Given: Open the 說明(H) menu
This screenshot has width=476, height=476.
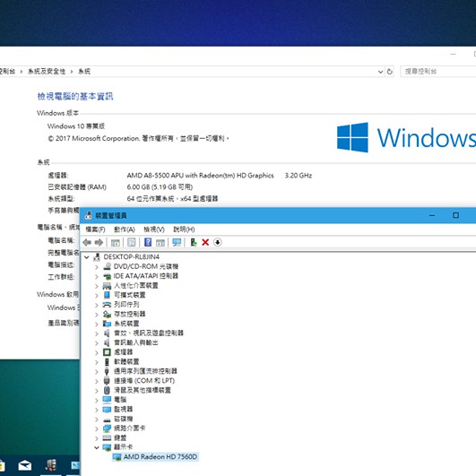Looking at the screenshot, I should [x=184, y=229].
